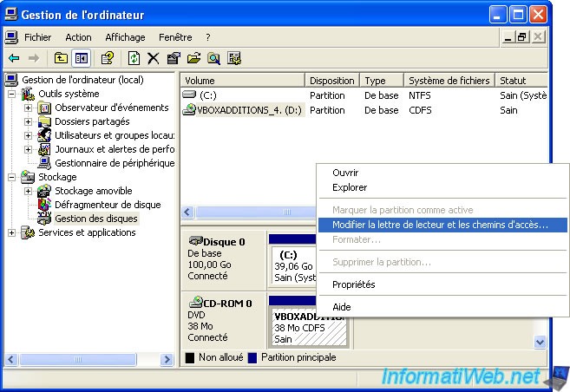Click tree pane scrollbar right arrow
This screenshot has height=392, width=570.
click(x=167, y=359)
